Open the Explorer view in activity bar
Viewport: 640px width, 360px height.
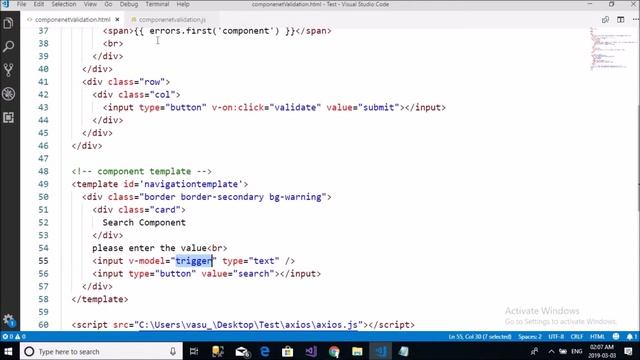pyautogui.click(x=8, y=23)
